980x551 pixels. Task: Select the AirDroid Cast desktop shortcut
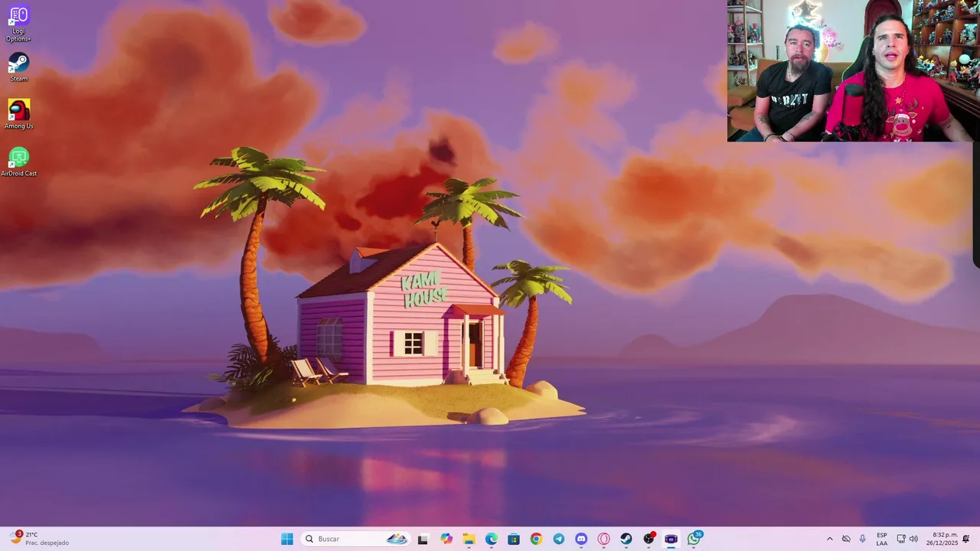point(18,161)
